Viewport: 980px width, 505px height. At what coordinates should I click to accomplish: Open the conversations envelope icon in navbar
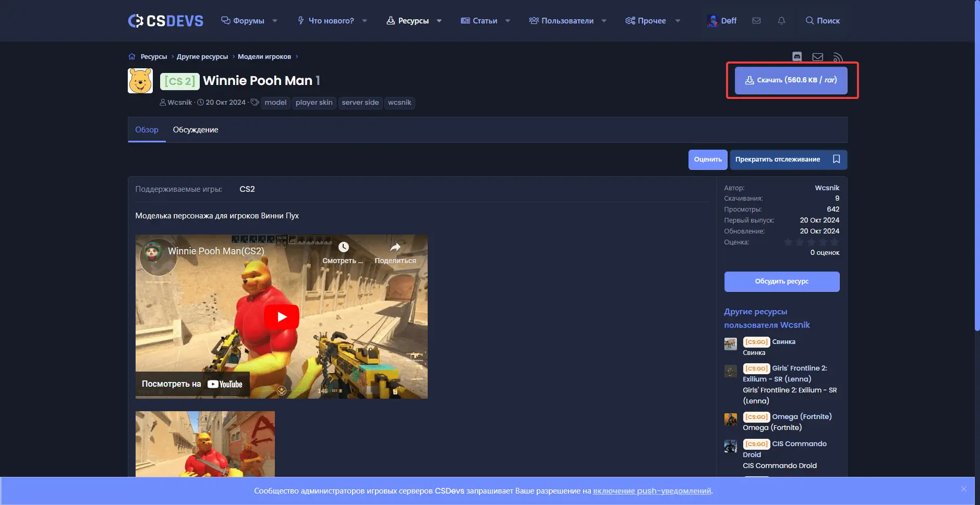pos(756,21)
